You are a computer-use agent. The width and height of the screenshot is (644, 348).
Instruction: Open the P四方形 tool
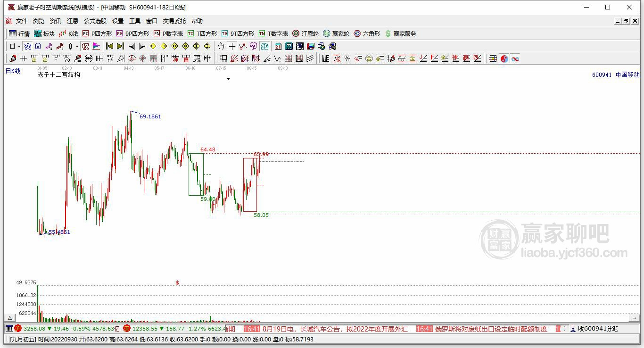click(97, 33)
